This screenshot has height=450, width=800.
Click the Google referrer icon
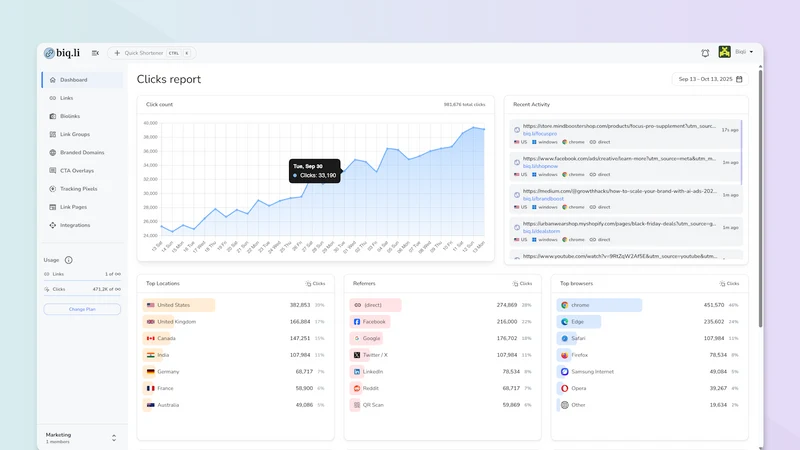tap(357, 338)
